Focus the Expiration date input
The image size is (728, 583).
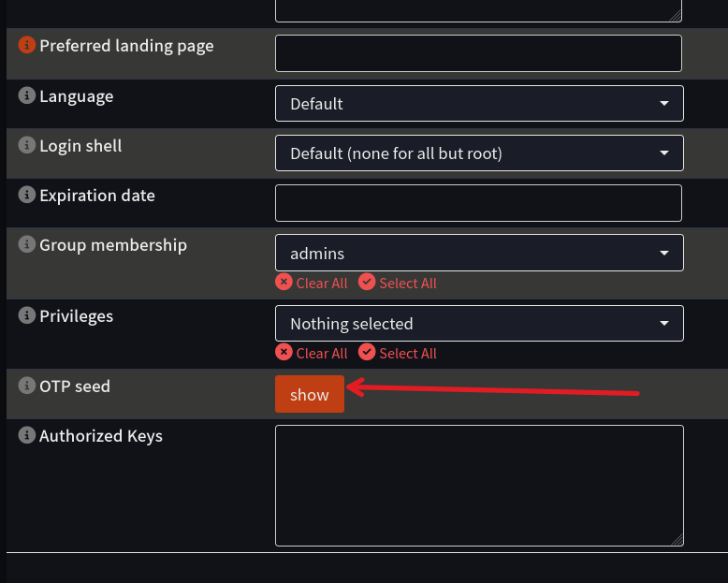pos(478,203)
